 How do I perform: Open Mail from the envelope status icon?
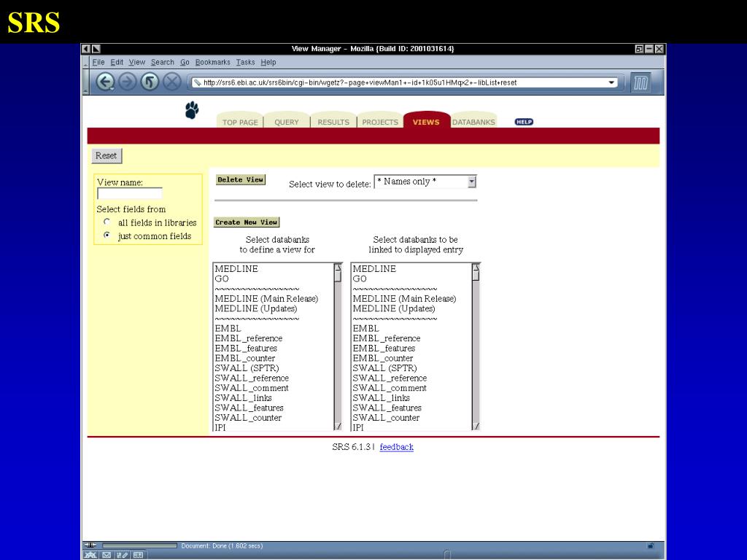107,555
